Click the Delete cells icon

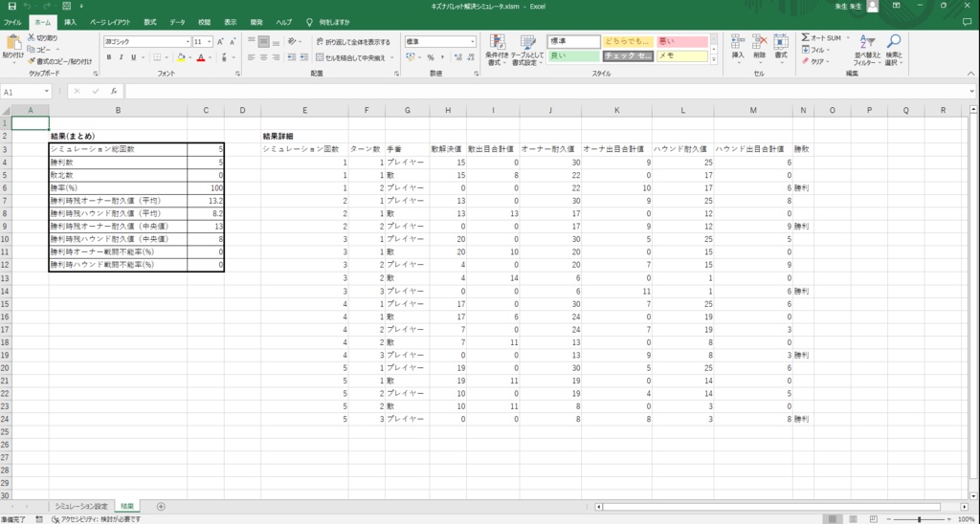click(x=759, y=42)
